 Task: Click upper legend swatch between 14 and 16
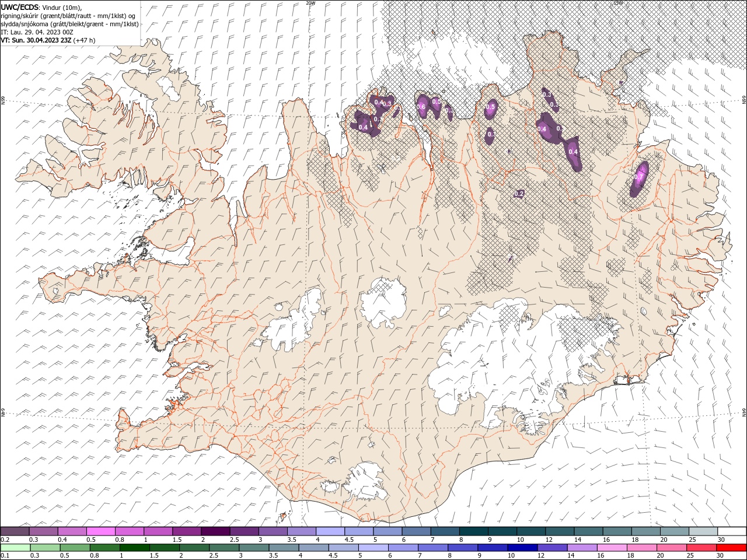589,531
